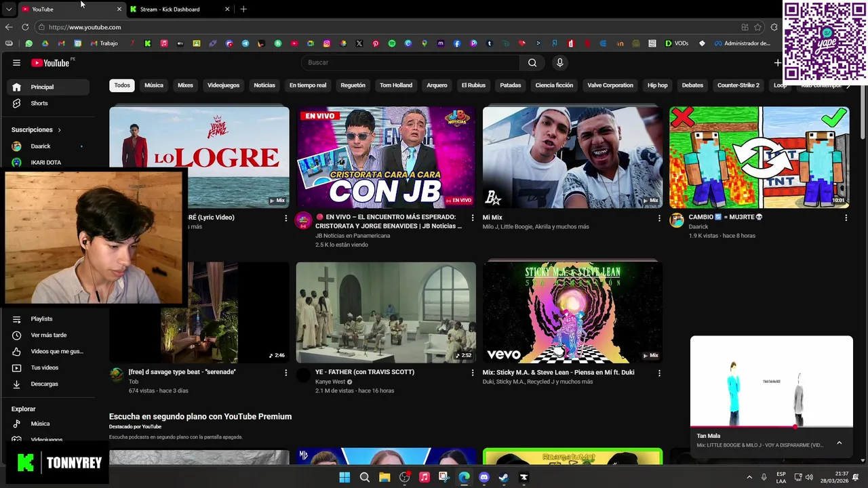
Task: Open options for YE - FATHER video
Action: [472, 373]
